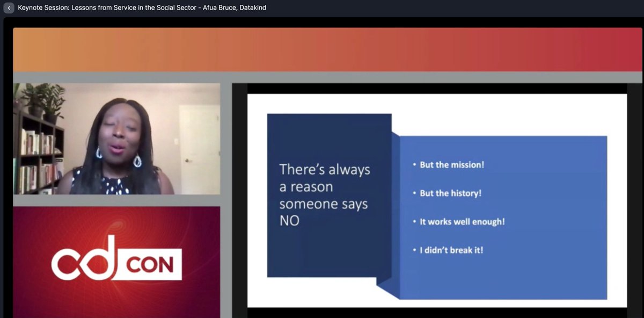Select the speaker webcam video feed
Image resolution: width=644 pixels, height=318 pixels.
point(116,139)
